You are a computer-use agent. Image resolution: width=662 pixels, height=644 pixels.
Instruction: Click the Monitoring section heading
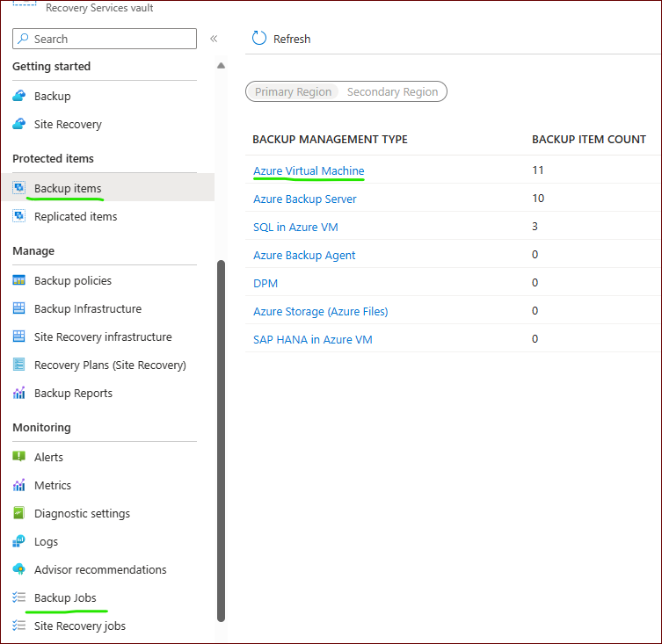42,428
